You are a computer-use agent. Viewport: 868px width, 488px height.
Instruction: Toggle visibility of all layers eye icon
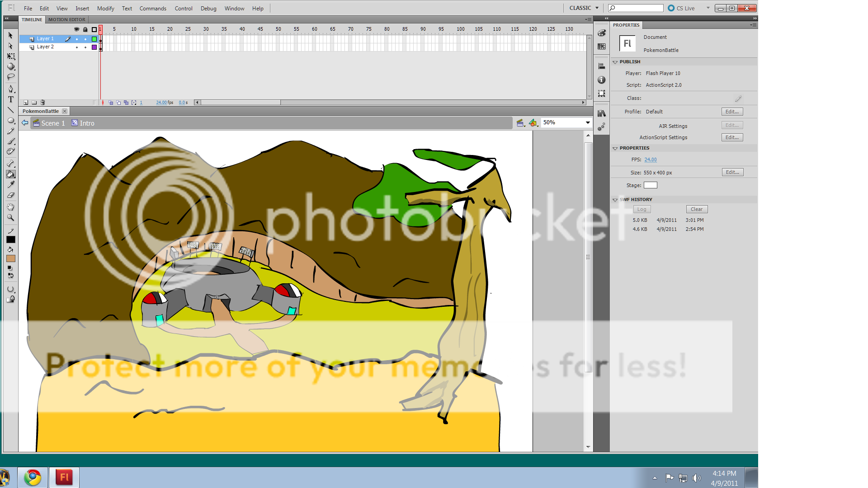(x=76, y=29)
